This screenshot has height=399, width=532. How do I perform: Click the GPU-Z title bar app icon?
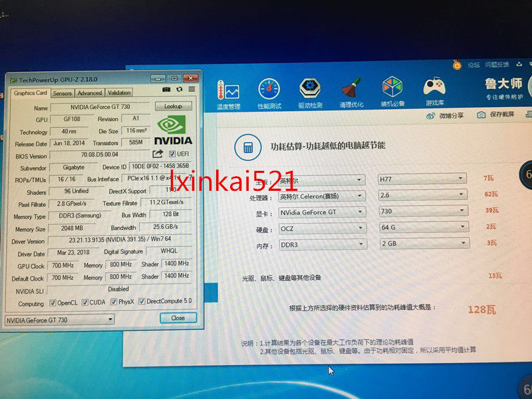pyautogui.click(x=13, y=80)
